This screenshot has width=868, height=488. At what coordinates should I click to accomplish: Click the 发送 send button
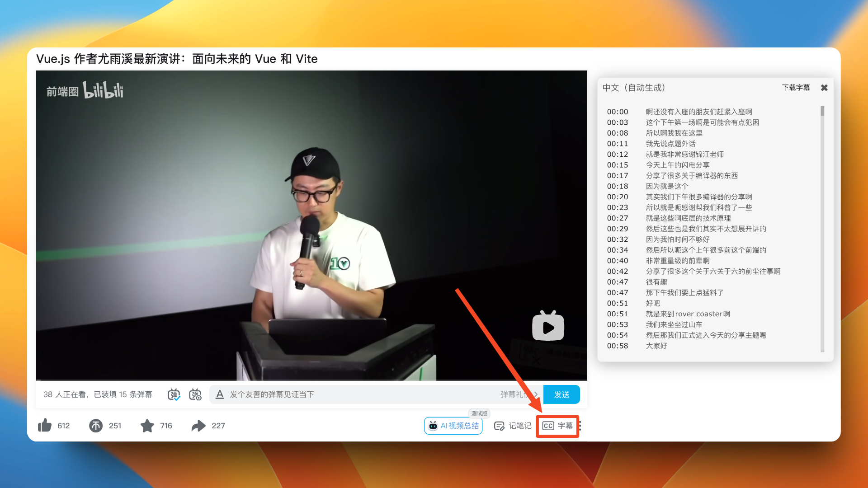tap(561, 394)
